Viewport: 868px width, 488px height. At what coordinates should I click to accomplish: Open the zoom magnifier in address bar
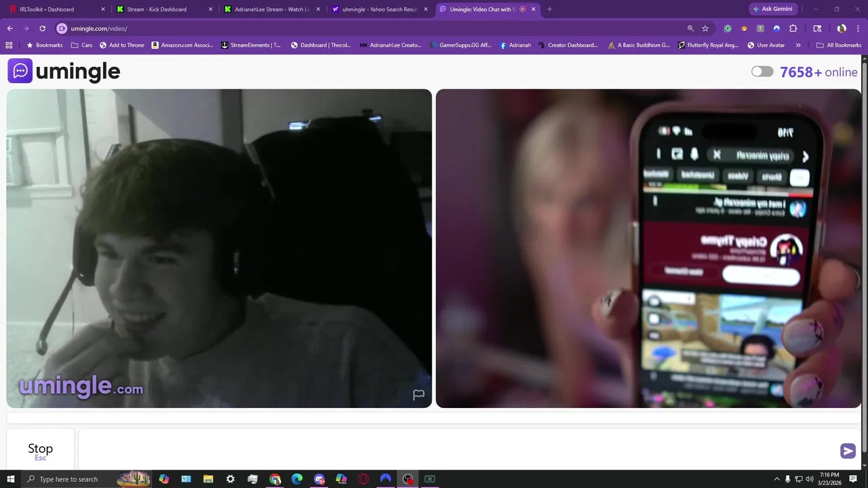pos(690,28)
